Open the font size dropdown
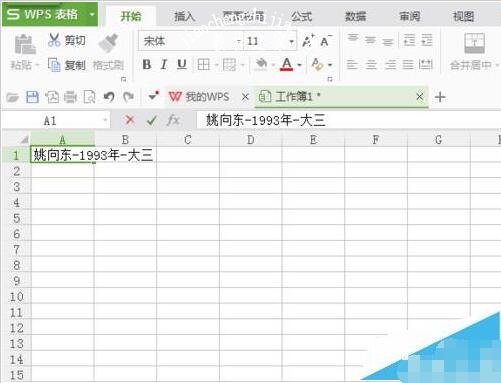The width and height of the screenshot is (501, 383). coord(291,42)
